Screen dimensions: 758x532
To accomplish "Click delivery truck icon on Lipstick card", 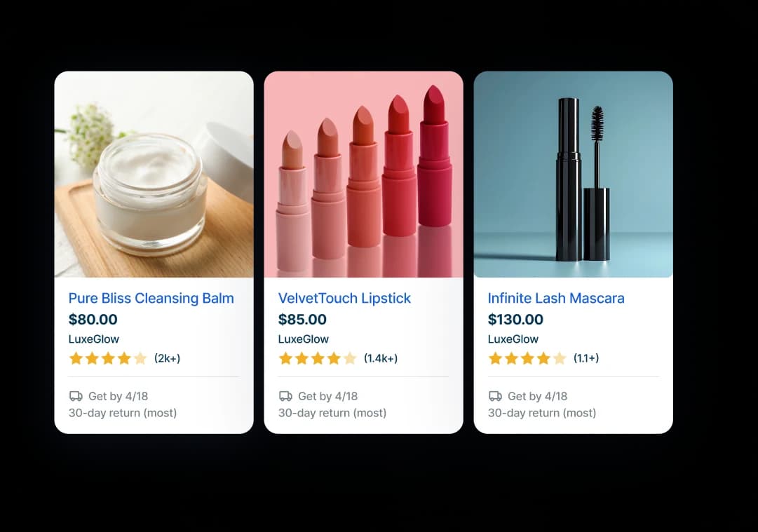I will (285, 396).
